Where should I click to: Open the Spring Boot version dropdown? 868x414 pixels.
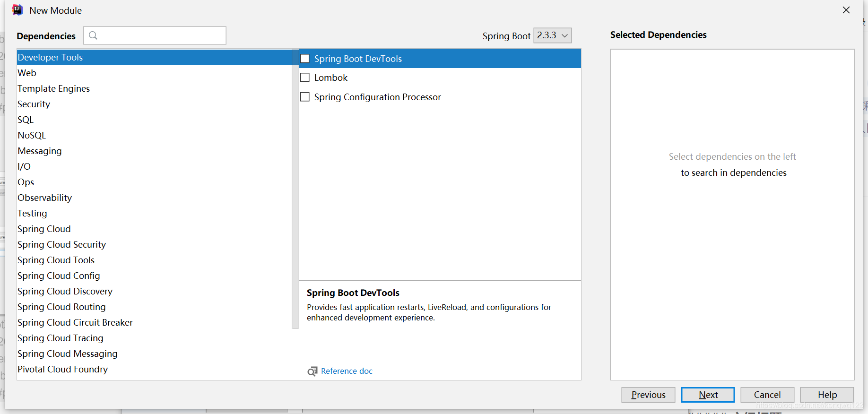pyautogui.click(x=553, y=35)
